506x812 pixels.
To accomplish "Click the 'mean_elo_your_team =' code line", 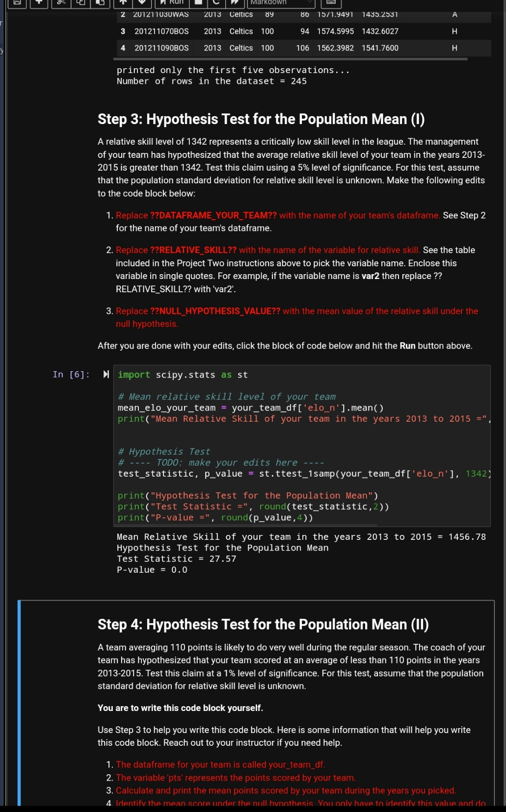I will point(250,408).
